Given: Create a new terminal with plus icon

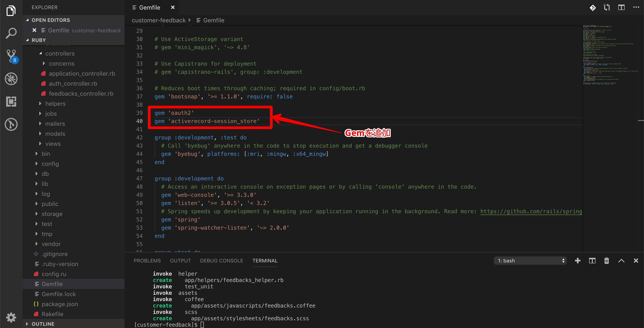Looking at the screenshot, I should [578, 261].
